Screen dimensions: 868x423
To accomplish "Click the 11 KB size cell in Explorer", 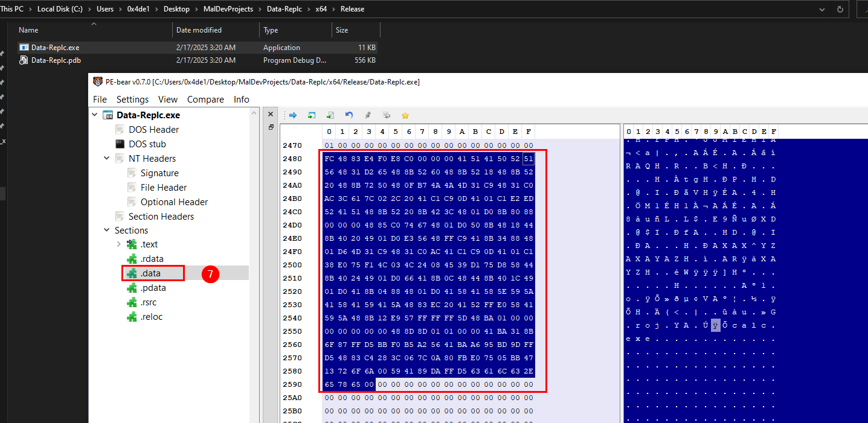I will [367, 47].
